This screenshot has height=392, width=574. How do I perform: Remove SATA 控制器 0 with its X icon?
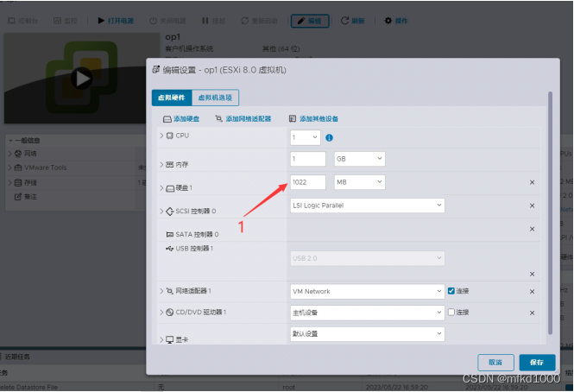click(532, 229)
